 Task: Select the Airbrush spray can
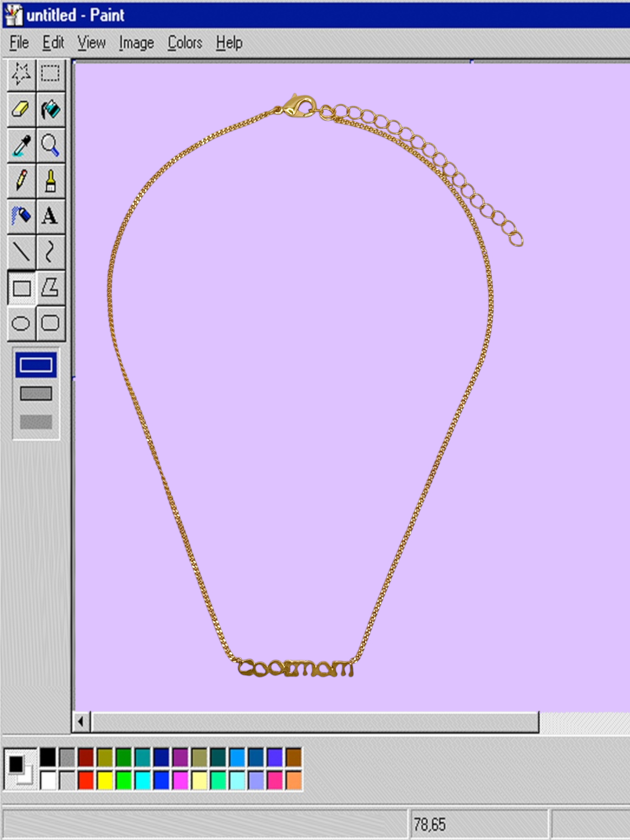(x=21, y=216)
